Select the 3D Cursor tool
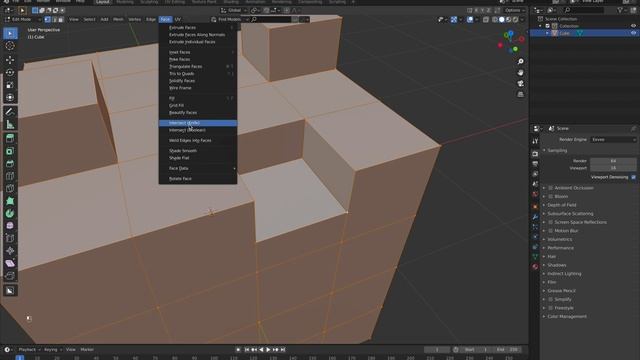Viewport: 640px width, 360px height. [x=10, y=46]
